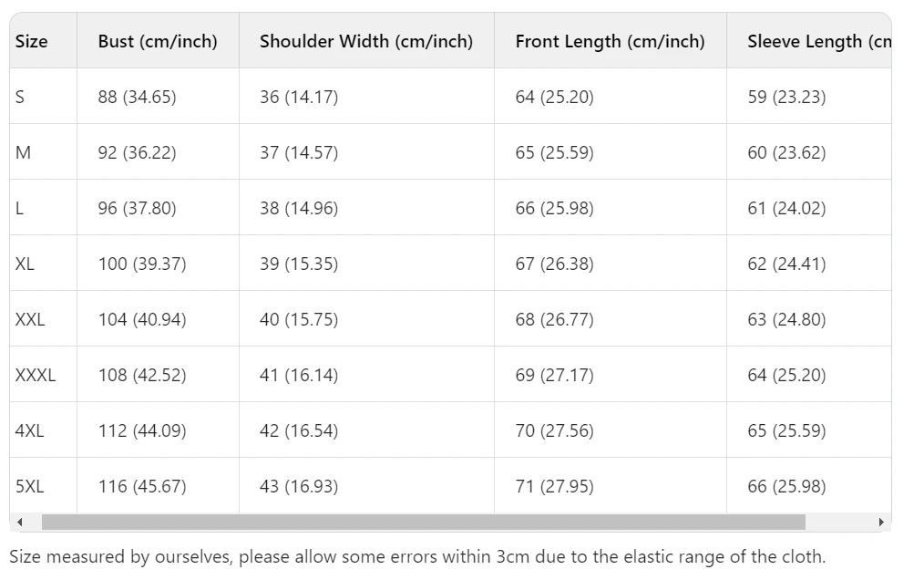
Task: Select the S size row label
Action: tap(20, 97)
